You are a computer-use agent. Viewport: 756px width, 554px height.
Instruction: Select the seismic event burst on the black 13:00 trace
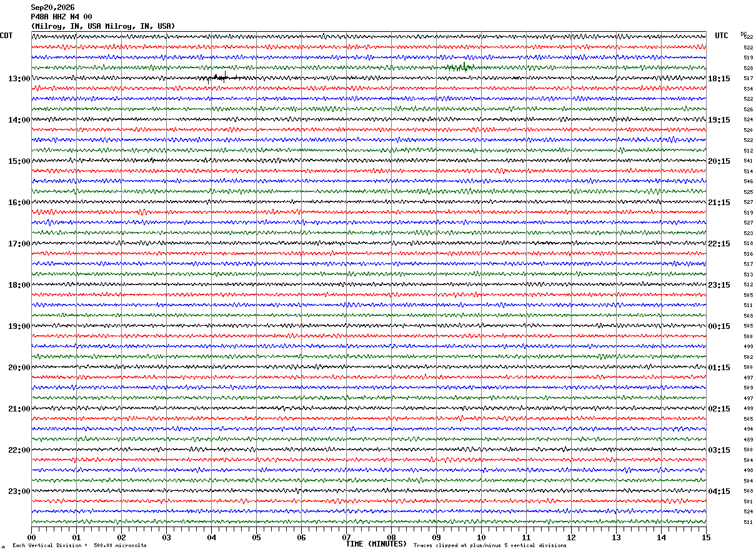222,78
